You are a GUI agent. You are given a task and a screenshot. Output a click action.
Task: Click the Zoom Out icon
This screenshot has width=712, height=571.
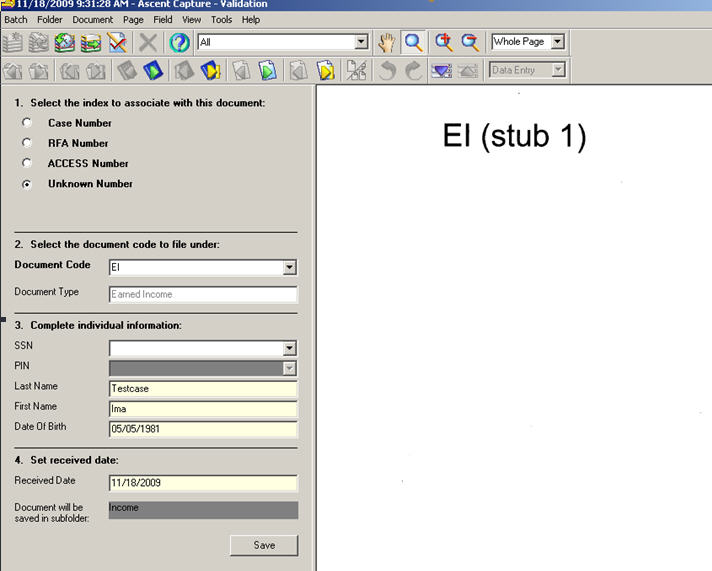(470, 42)
